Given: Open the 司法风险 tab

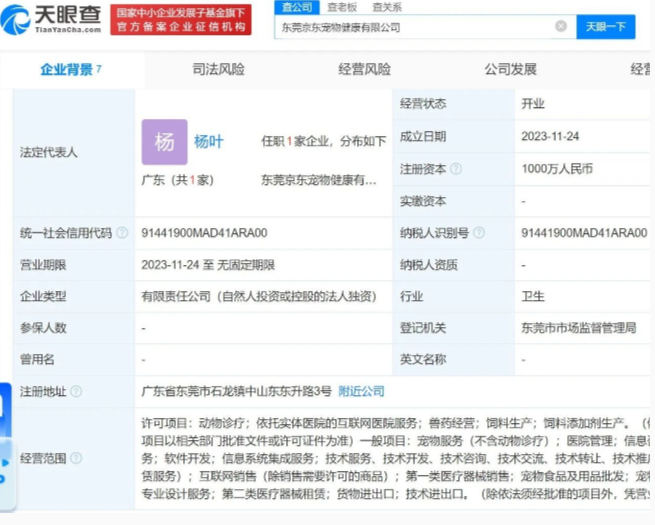Looking at the screenshot, I should point(218,69).
